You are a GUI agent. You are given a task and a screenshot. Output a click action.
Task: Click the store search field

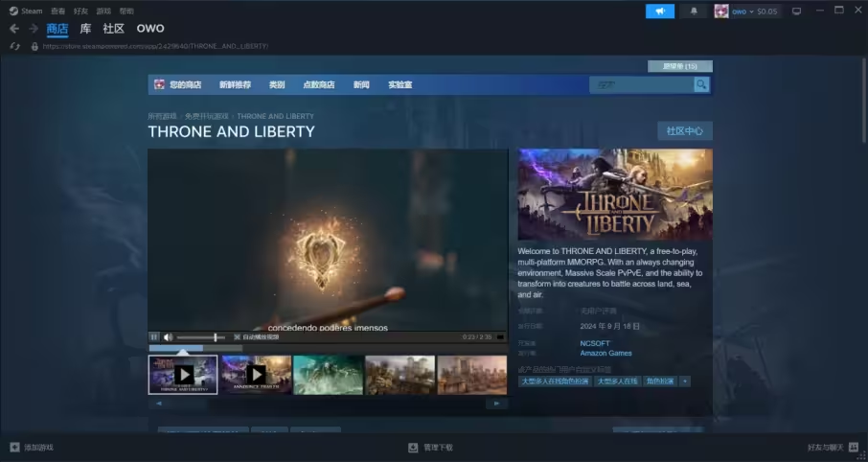point(642,84)
